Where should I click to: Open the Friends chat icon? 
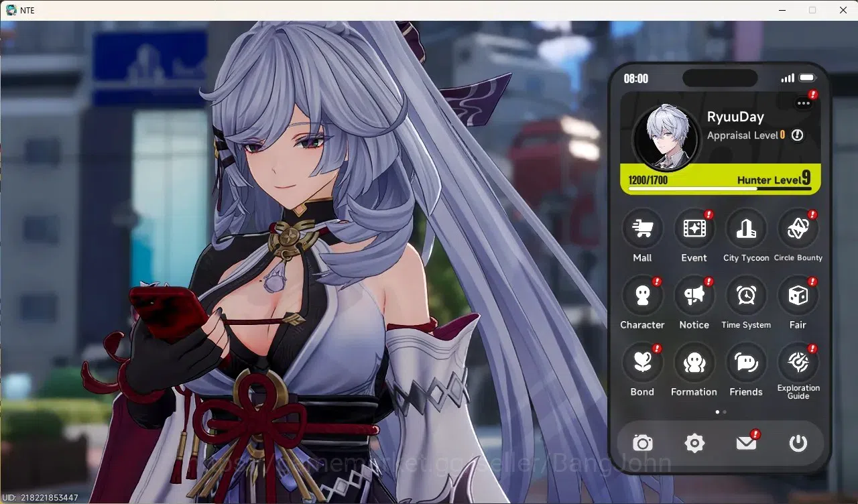coord(746,363)
